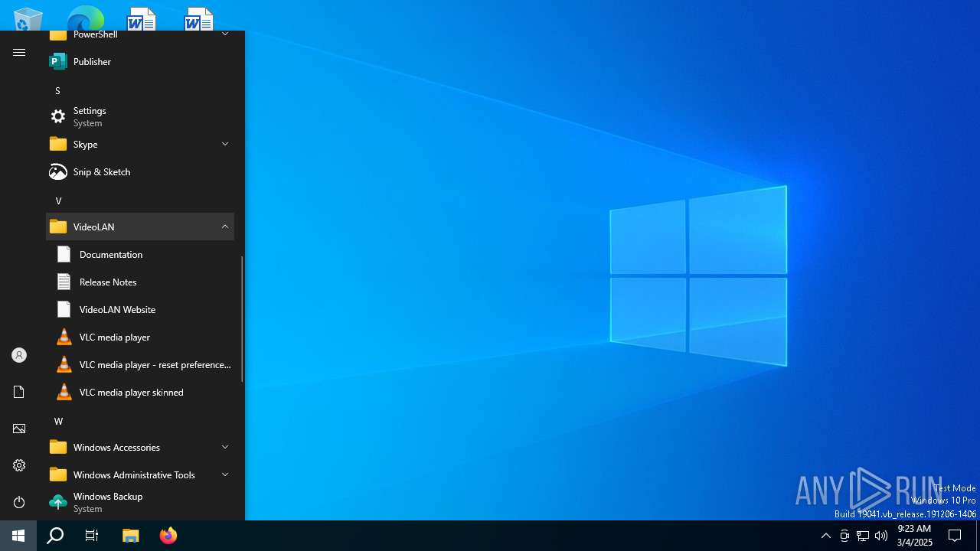
Task: Expand the Start menu hamburger
Action: pyautogui.click(x=19, y=52)
